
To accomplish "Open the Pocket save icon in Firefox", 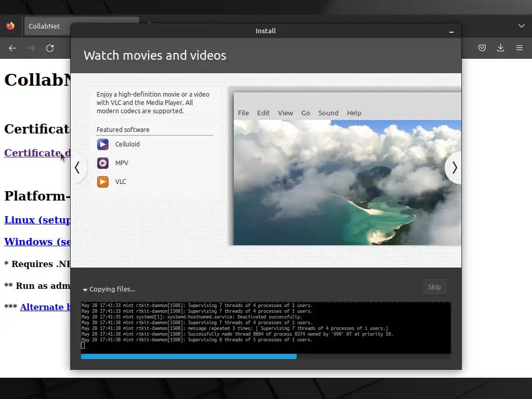I will pyautogui.click(x=482, y=48).
